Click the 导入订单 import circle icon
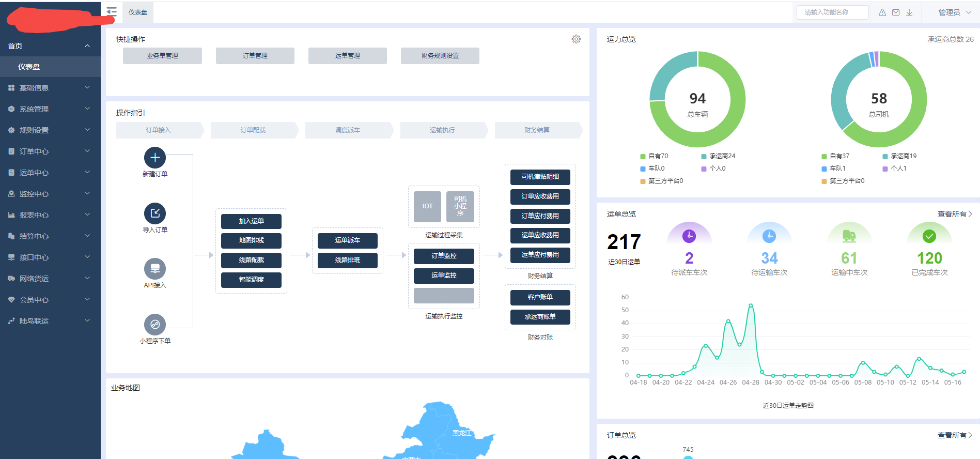Viewport: 980px width, 459px height. (x=155, y=213)
